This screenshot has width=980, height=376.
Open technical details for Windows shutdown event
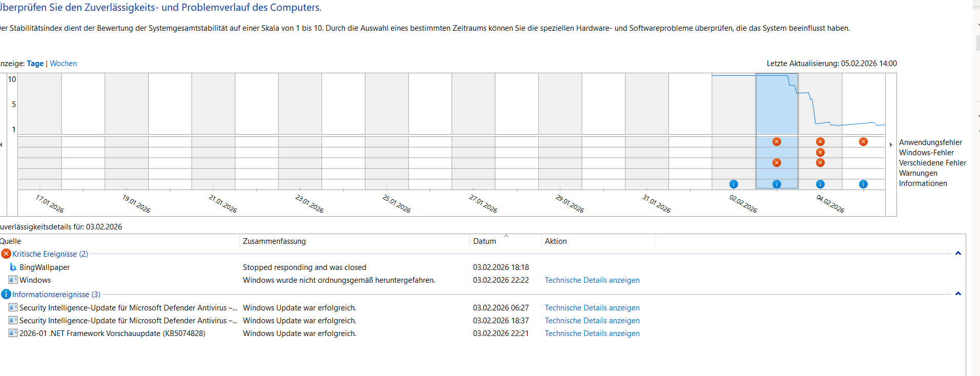[592, 280]
